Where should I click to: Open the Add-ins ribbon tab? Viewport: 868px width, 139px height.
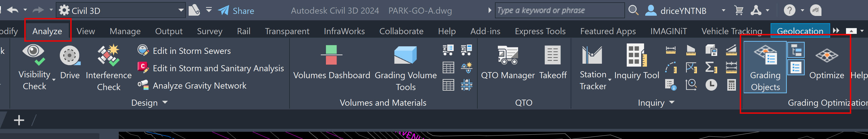[x=485, y=31]
